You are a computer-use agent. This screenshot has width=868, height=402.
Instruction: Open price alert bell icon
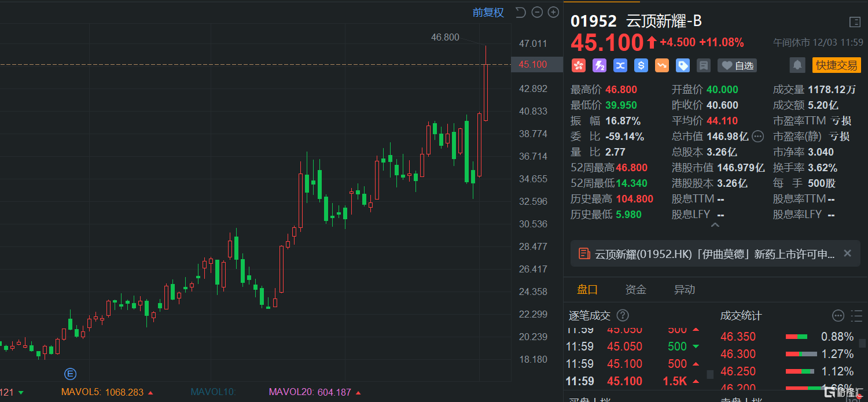tap(797, 65)
